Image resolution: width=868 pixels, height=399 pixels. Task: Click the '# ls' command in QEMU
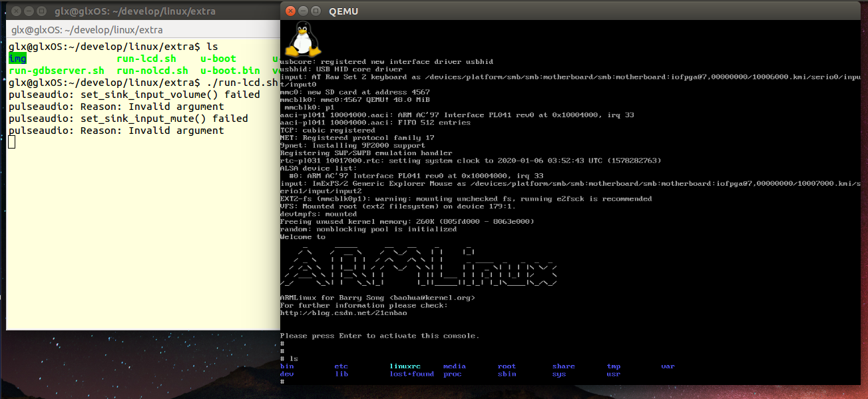289,358
